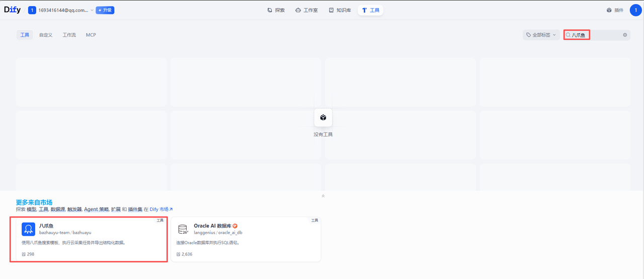
Task: Click the 工具 tag on 八爪鱼 card
Action: click(160, 220)
